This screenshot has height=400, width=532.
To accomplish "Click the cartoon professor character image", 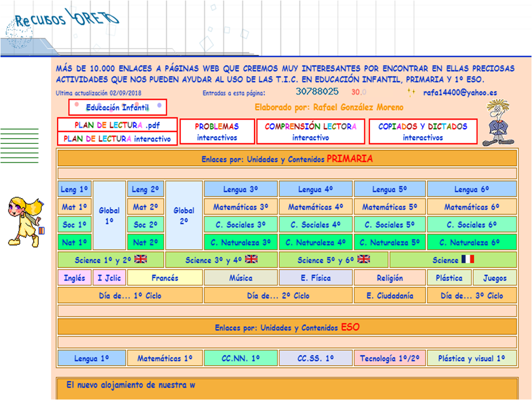I will [x=497, y=123].
